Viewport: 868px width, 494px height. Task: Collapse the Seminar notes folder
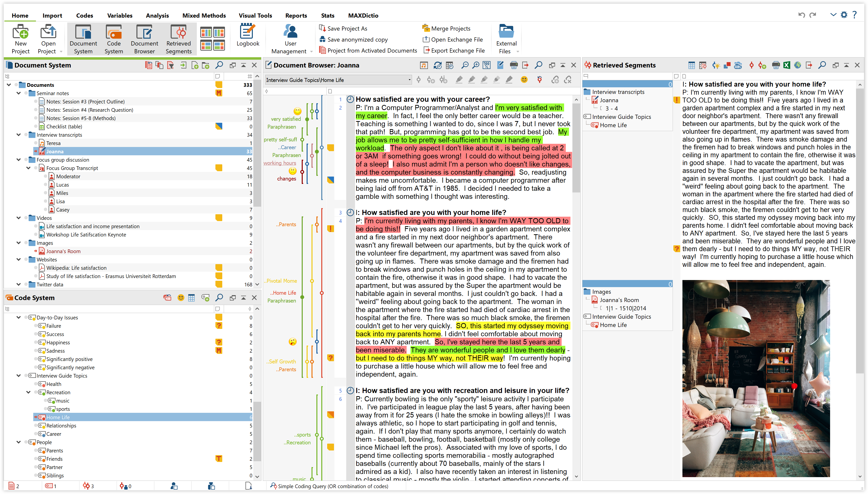[19, 93]
